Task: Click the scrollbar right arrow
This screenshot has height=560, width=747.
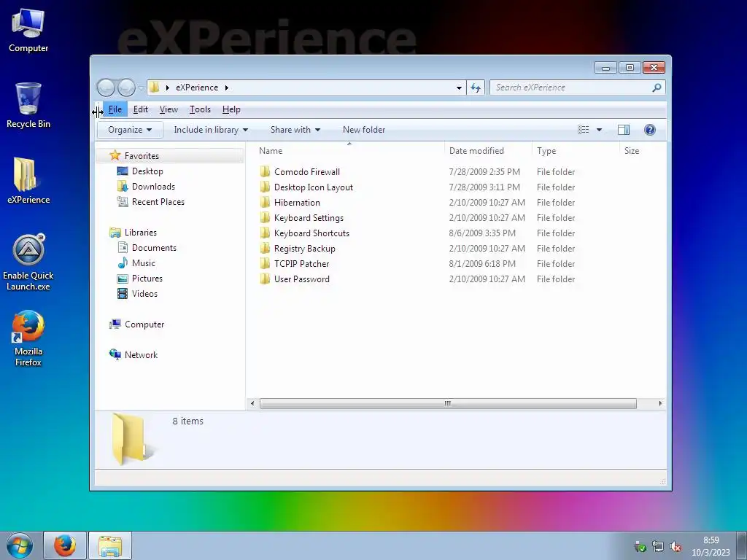Action: coord(660,403)
